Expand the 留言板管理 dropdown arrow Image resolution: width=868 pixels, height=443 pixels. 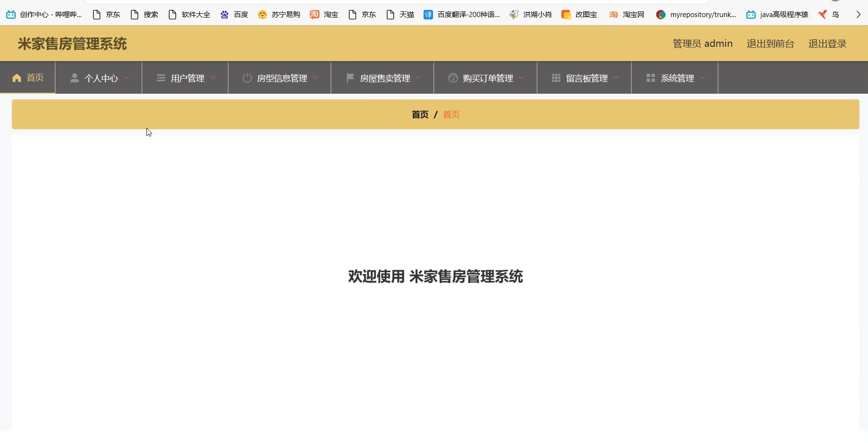[616, 78]
